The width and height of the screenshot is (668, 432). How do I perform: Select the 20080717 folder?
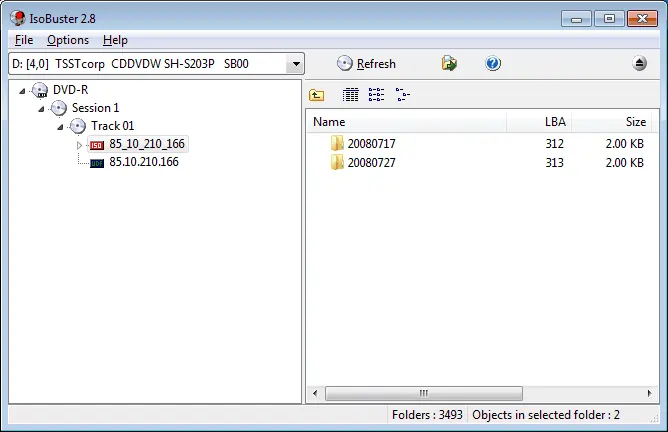pyautogui.click(x=371, y=144)
